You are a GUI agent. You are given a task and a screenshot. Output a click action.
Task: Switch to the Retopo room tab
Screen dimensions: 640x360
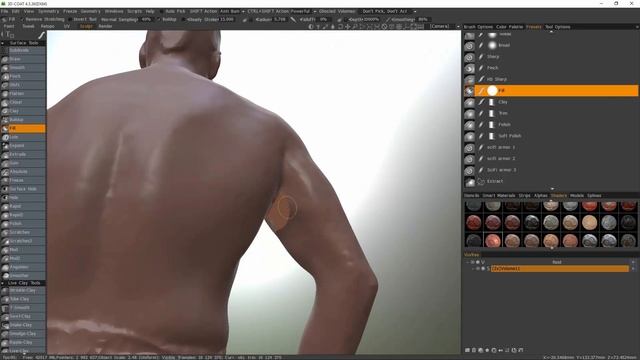[47, 26]
